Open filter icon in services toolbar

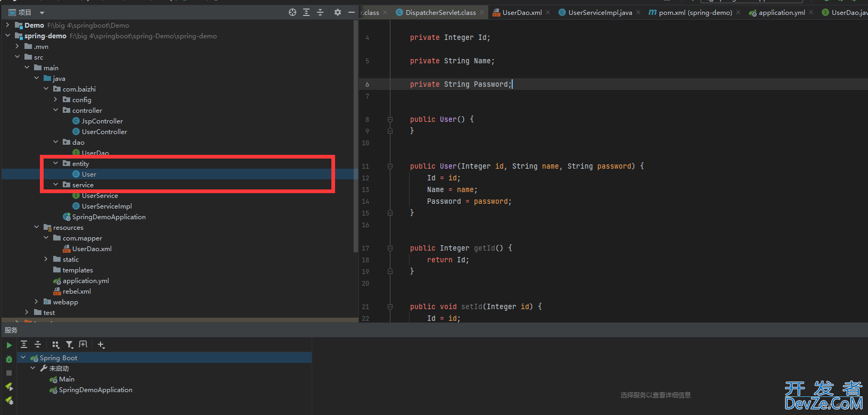point(70,345)
